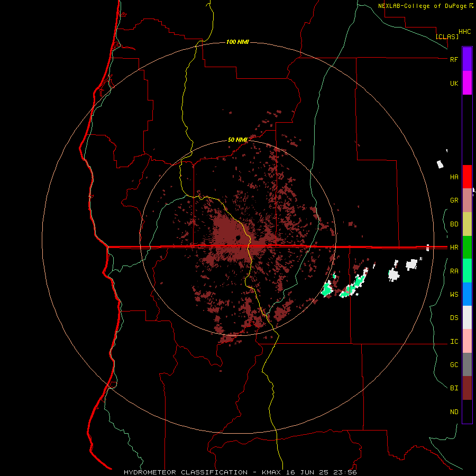Click the BD legend label
The image size is (476, 476).
[454, 224]
